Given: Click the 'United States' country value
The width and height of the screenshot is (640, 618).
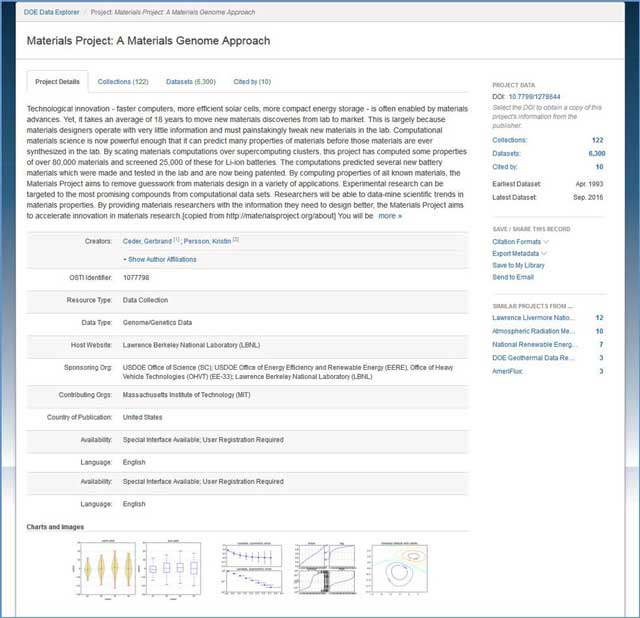Looking at the screenshot, I should click(x=142, y=417).
